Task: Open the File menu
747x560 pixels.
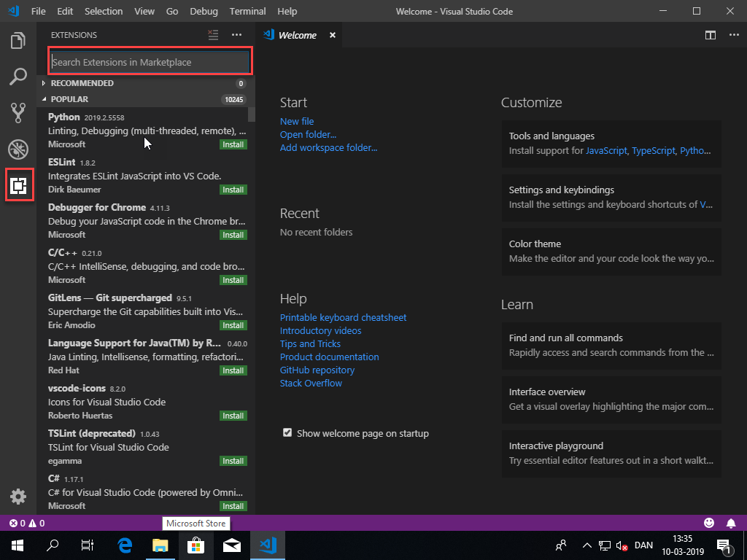Action: 38,11
